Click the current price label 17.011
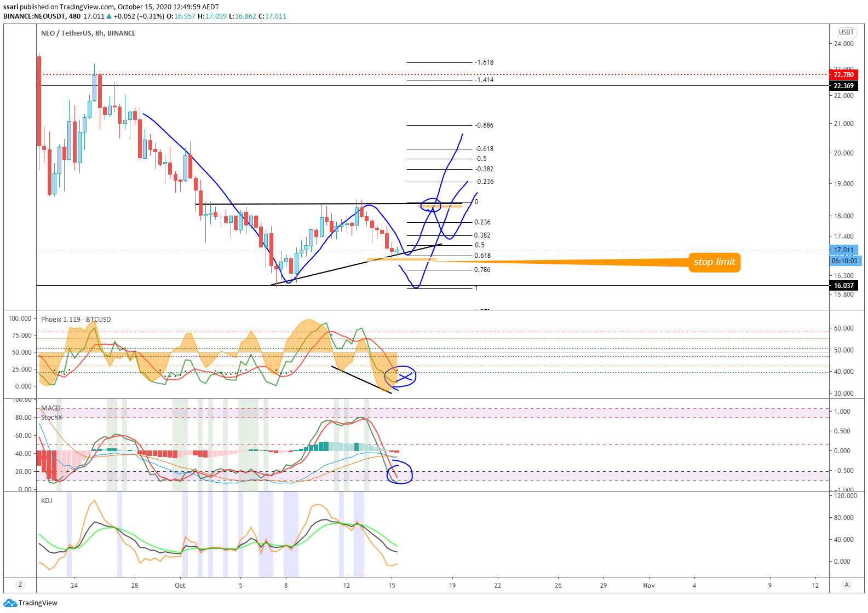Image resolution: width=868 pixels, height=613 pixels. click(x=843, y=250)
